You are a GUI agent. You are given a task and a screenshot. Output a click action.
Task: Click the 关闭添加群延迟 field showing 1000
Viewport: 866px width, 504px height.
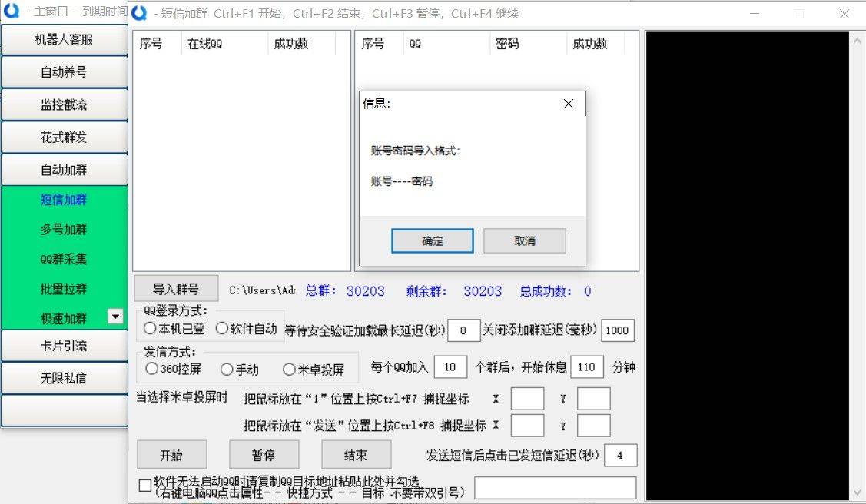click(x=618, y=330)
